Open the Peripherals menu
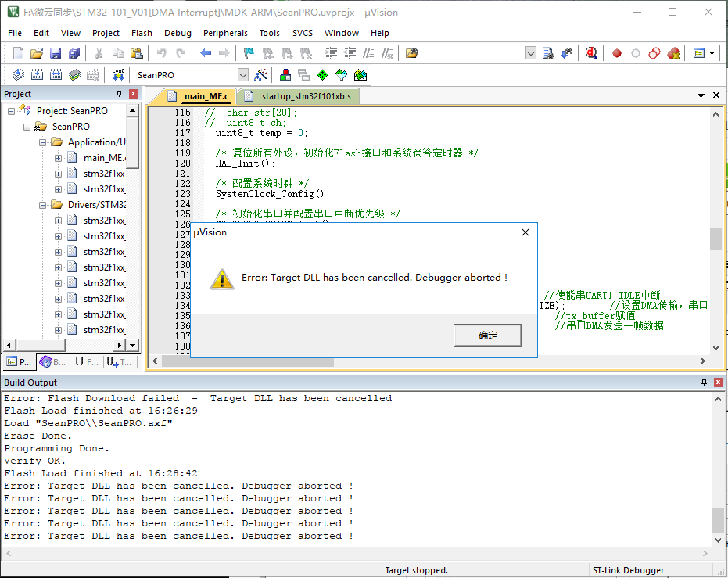 [225, 33]
